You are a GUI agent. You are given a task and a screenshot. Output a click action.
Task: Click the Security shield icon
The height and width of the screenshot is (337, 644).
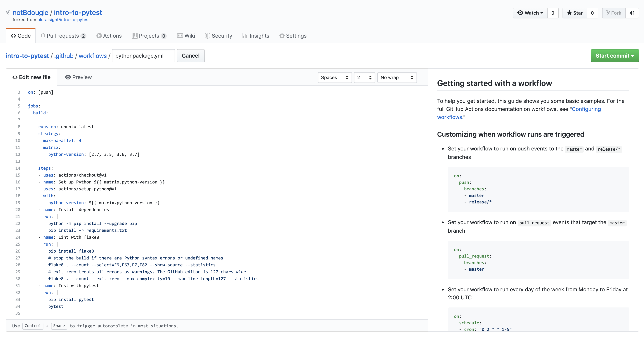(x=207, y=36)
